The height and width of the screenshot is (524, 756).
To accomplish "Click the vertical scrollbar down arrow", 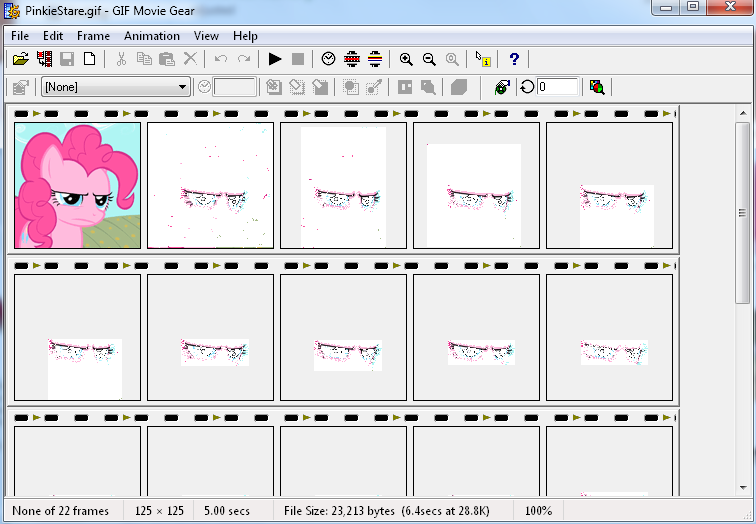I will coord(743,488).
